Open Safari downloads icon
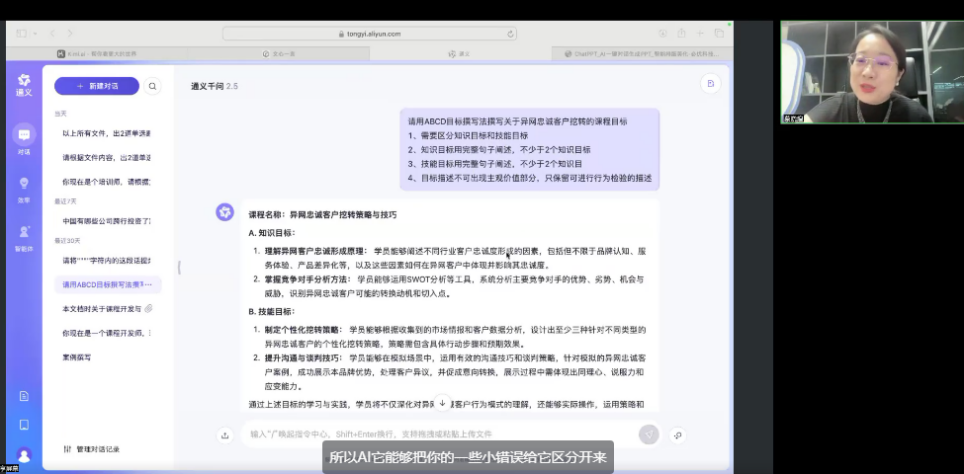 pyautogui.click(x=663, y=33)
